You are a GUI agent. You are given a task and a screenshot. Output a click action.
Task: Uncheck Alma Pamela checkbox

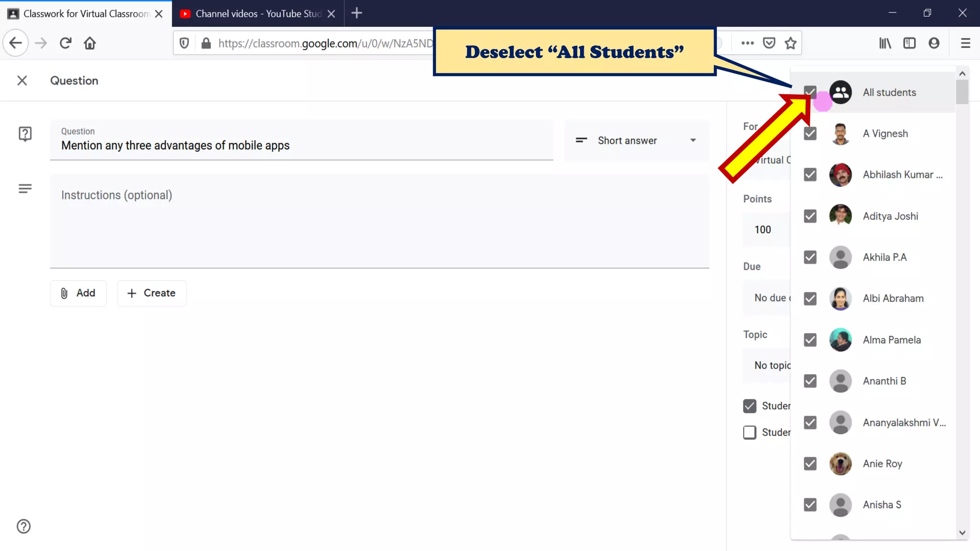(x=810, y=340)
